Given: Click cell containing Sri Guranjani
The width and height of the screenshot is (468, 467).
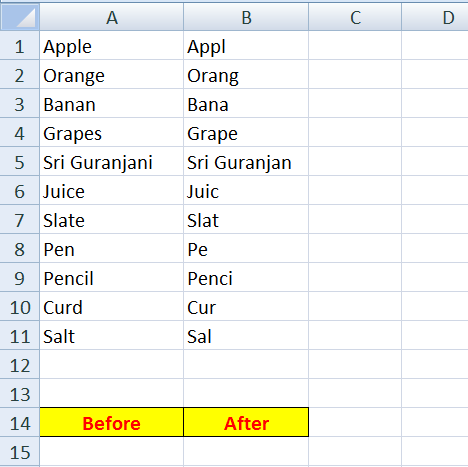Looking at the screenshot, I should 112,162.
